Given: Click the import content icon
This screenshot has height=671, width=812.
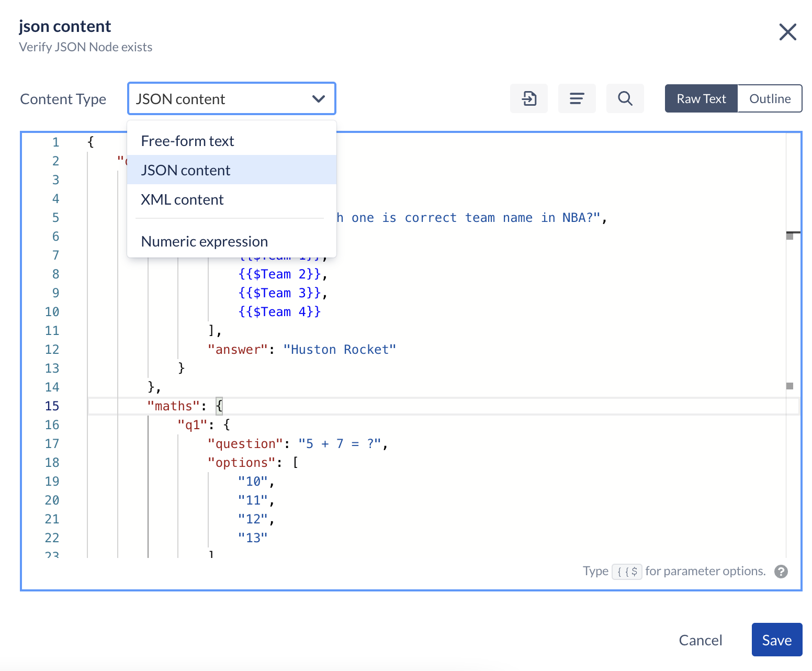Looking at the screenshot, I should coord(528,98).
